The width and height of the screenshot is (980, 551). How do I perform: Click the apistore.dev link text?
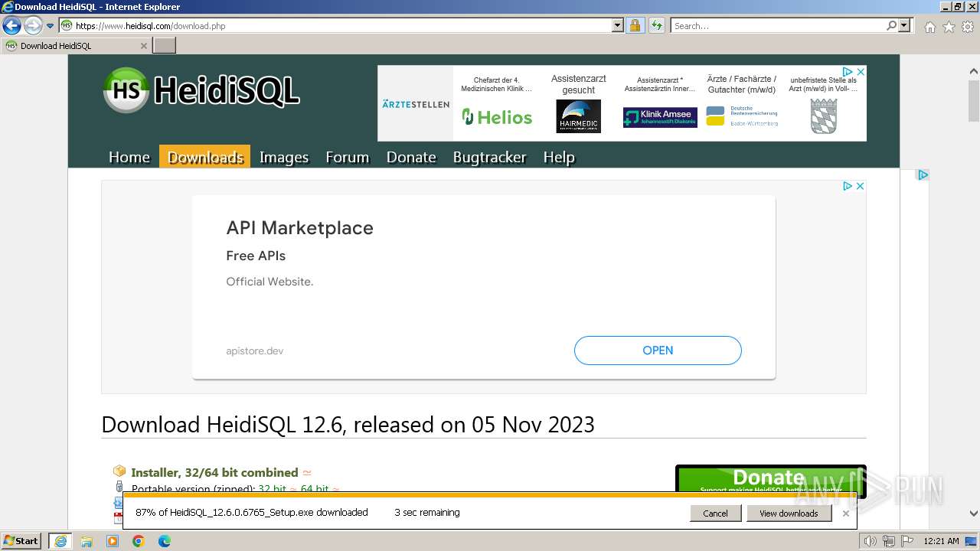[x=255, y=350]
